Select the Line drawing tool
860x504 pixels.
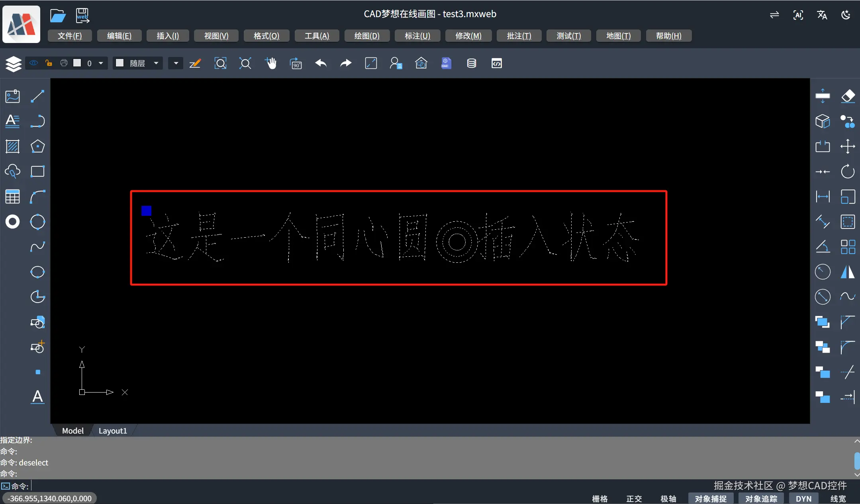tap(37, 96)
